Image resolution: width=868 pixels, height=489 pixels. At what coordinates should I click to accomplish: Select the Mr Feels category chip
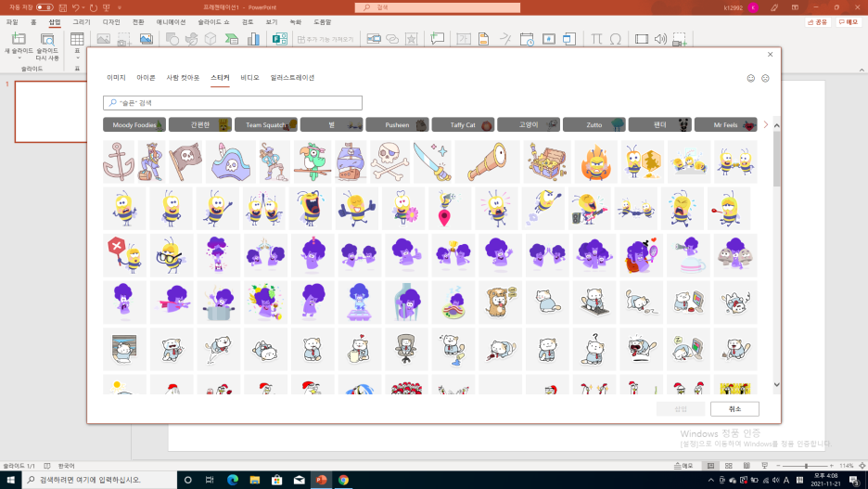(726, 124)
